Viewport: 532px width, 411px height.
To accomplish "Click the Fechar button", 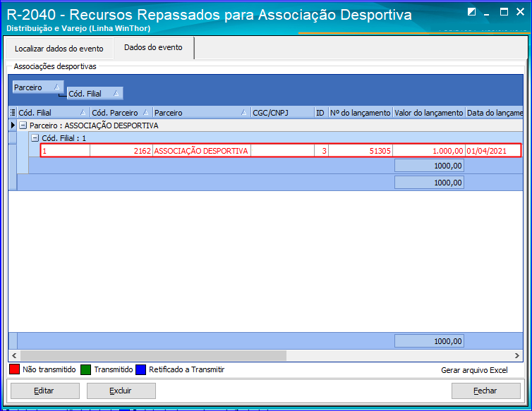I will tap(486, 391).
